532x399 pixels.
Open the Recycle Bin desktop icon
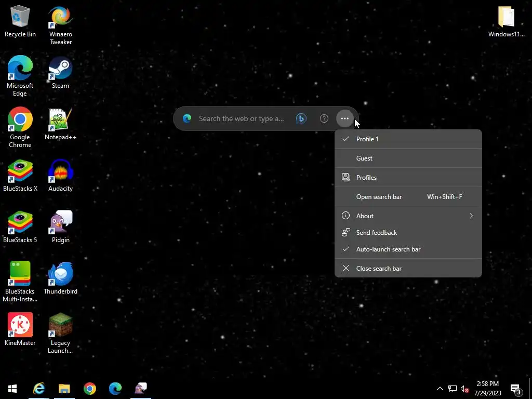(20, 21)
